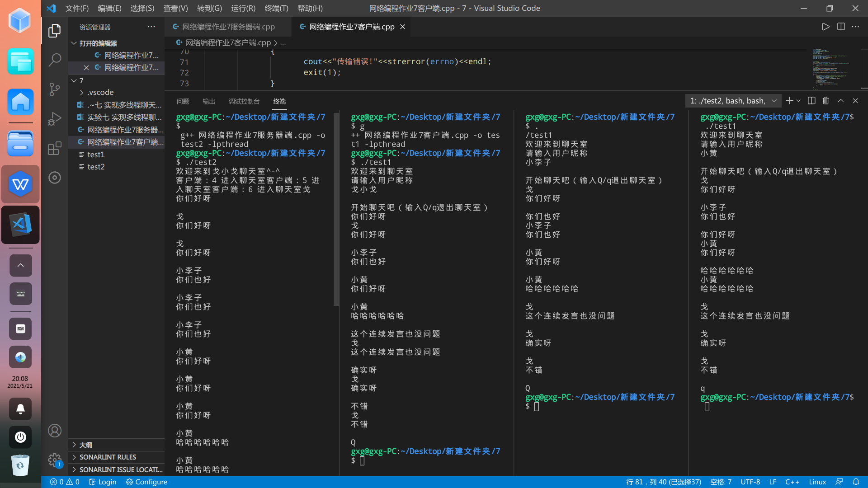This screenshot has height=488, width=868.
Task: Close the terminal panel
Action: pos(855,101)
